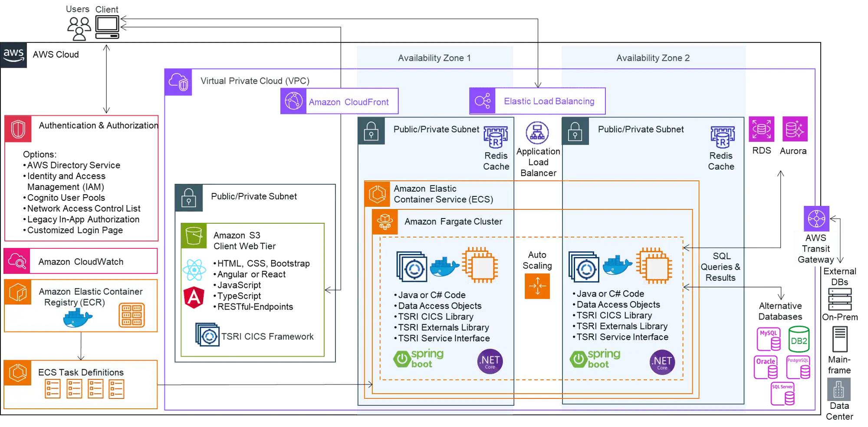The image size is (868, 427).
Task: Click the SQL Server database icon
Action: coord(783,394)
